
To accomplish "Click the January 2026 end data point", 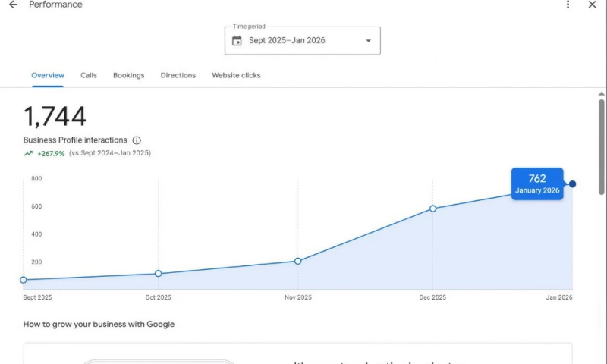I will tap(572, 184).
